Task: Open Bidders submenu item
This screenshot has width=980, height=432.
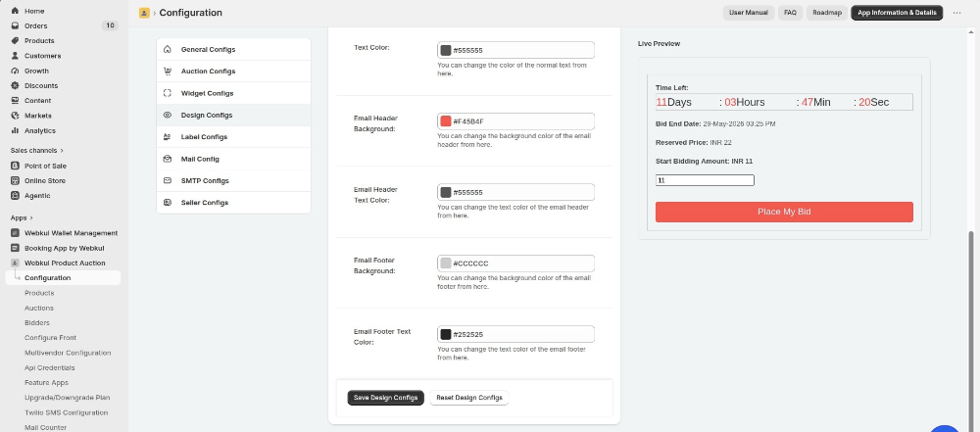Action: (37, 322)
